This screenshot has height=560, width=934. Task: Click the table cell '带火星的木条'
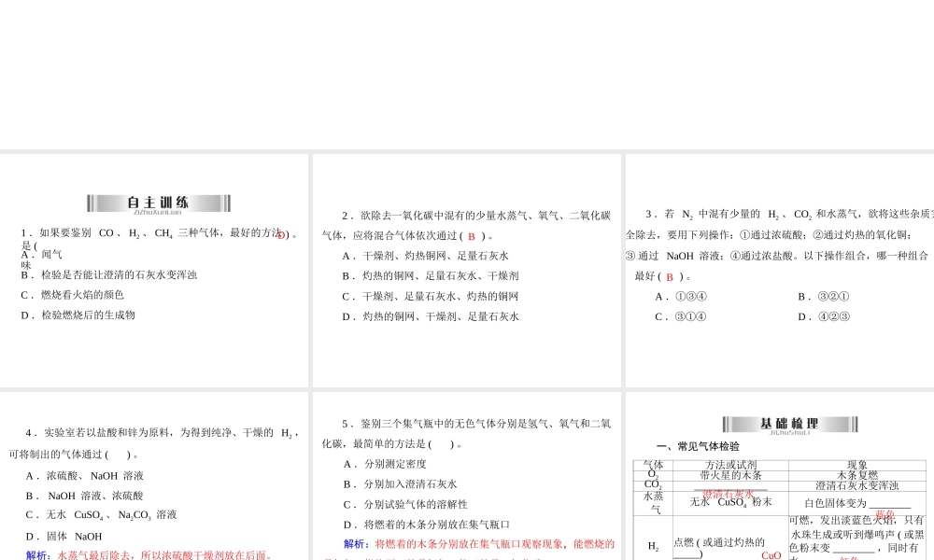click(x=731, y=475)
